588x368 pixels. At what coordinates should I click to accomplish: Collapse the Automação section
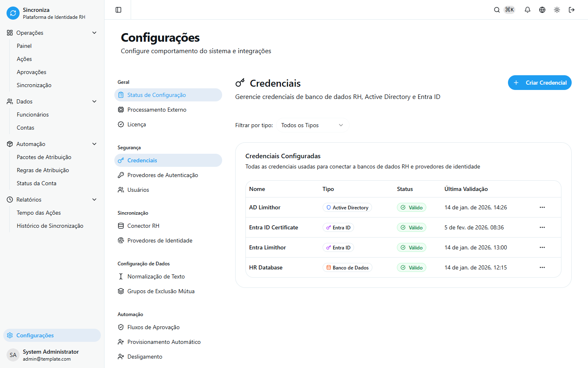(x=94, y=144)
